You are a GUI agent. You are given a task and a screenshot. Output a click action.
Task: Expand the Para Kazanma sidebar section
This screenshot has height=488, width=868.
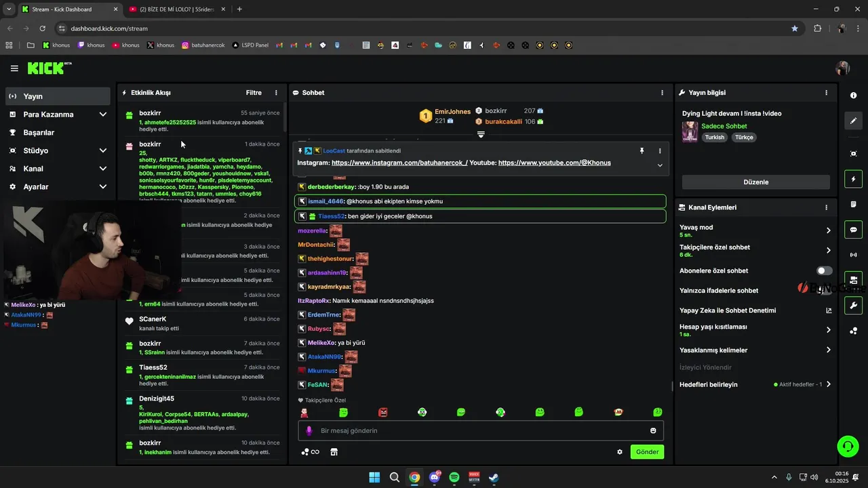(103, 115)
